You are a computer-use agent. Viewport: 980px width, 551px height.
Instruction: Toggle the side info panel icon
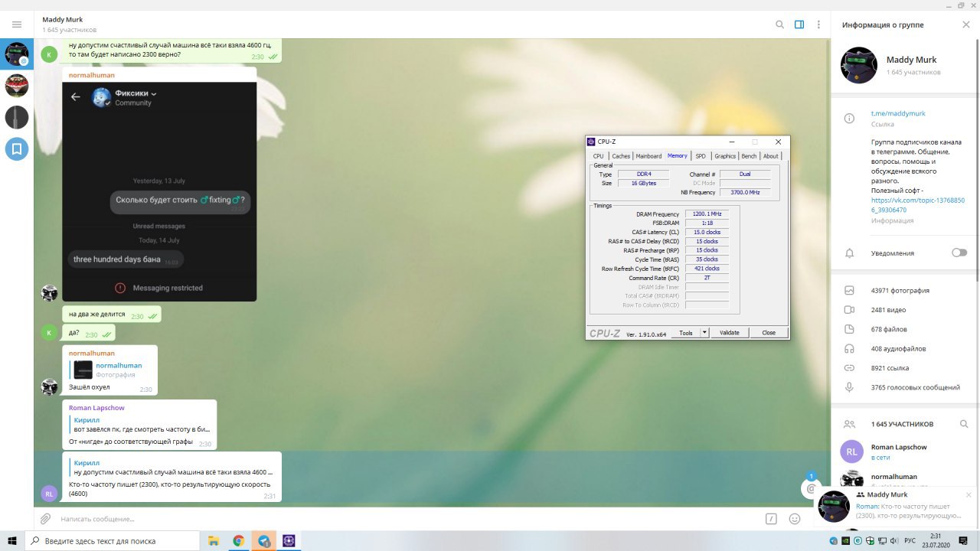coord(799,24)
